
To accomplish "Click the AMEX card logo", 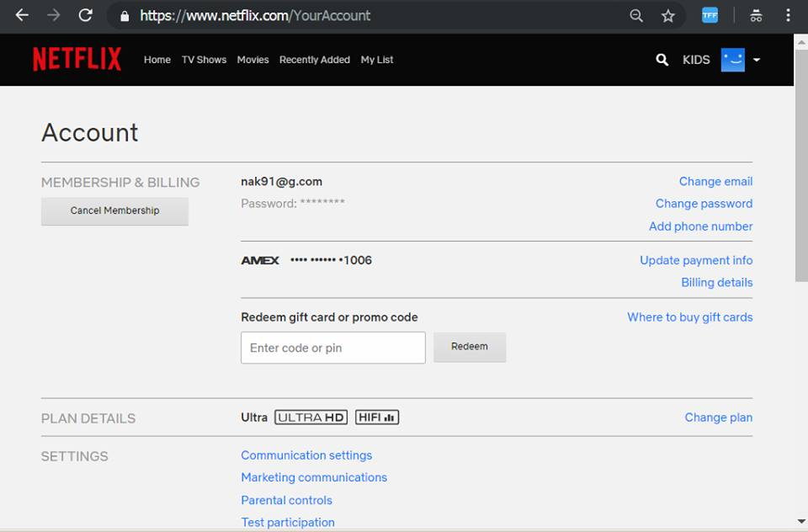I will 260,260.
